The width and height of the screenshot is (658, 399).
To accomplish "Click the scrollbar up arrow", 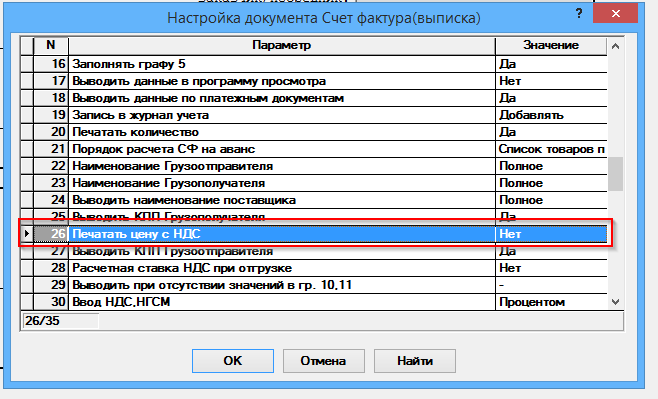I will [615, 46].
